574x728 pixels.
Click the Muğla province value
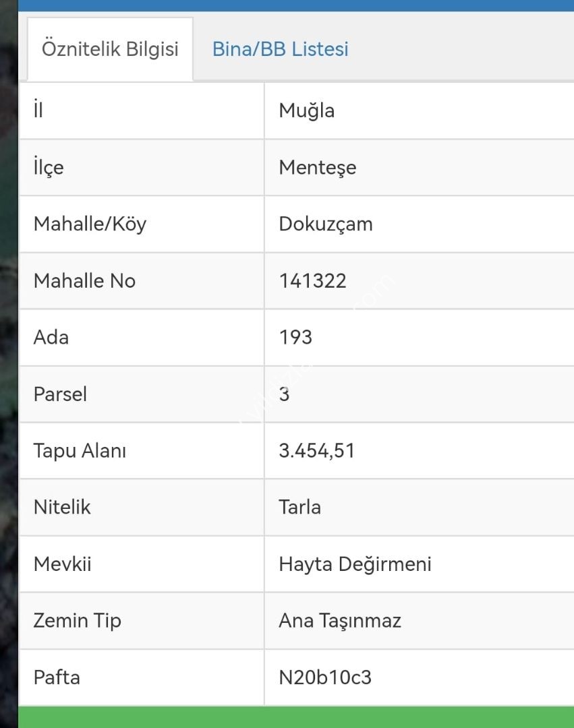(x=306, y=111)
